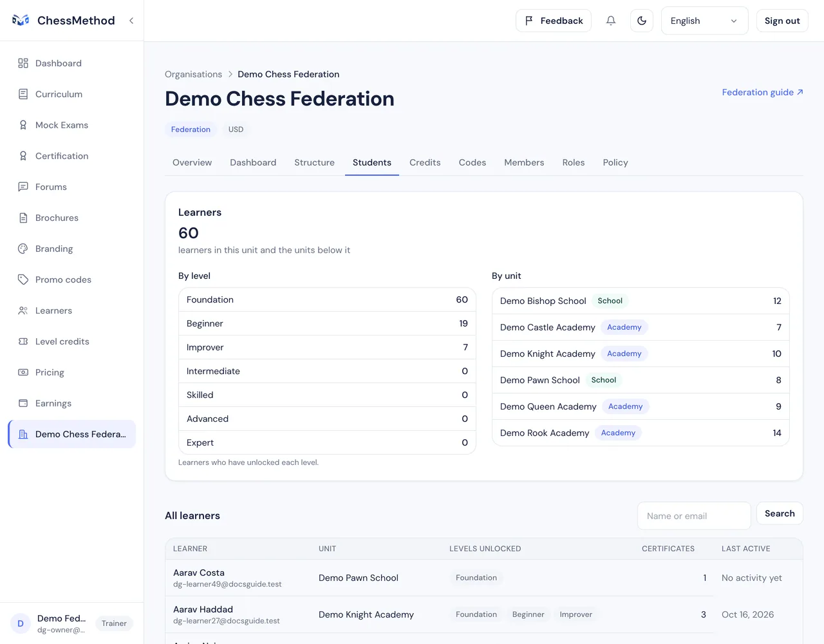Click learner Aarav Haddad
The image size is (824, 644).
203,609
